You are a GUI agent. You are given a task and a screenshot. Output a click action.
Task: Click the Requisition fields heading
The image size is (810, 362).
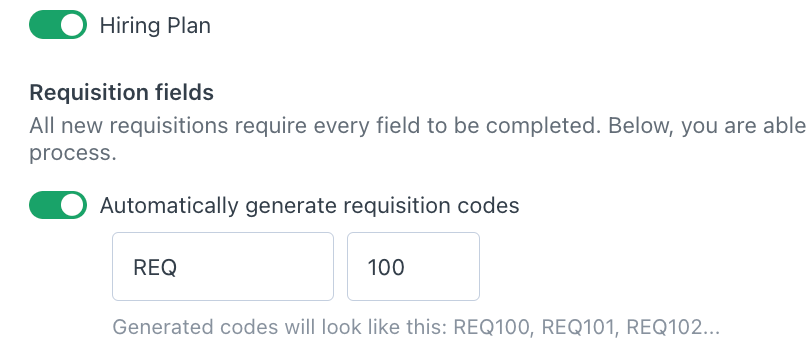click(x=121, y=92)
